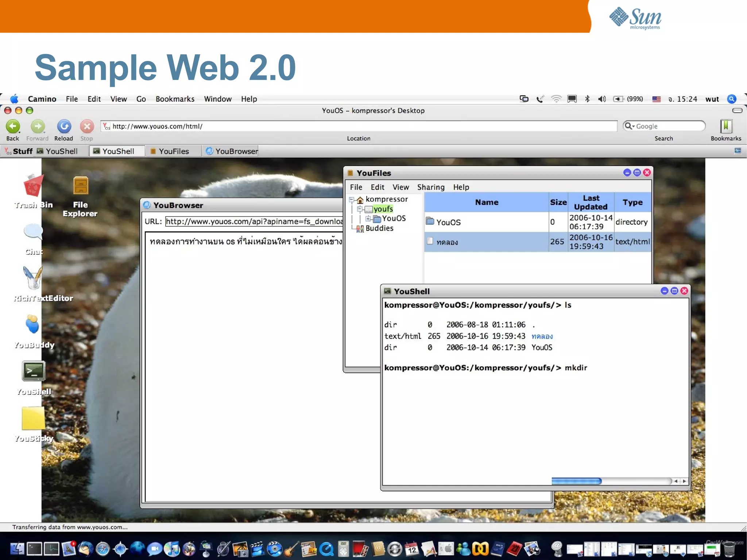Collapse the youfs tree node
This screenshot has width=747, height=560.
point(360,209)
